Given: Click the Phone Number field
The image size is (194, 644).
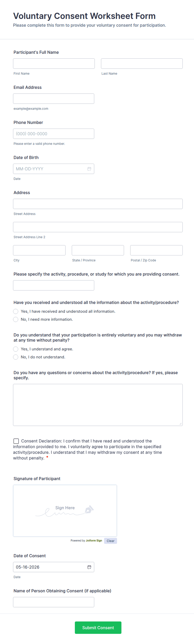Looking at the screenshot, I should tap(54, 134).
